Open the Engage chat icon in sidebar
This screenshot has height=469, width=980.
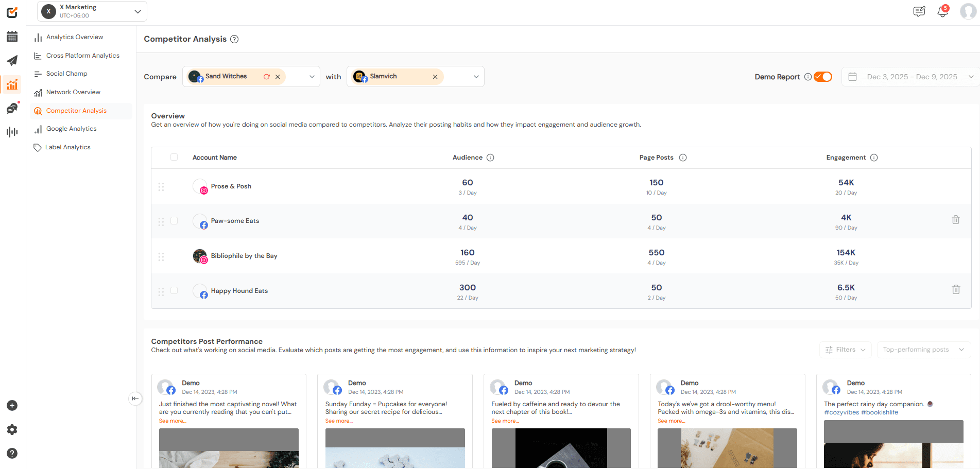click(x=12, y=108)
